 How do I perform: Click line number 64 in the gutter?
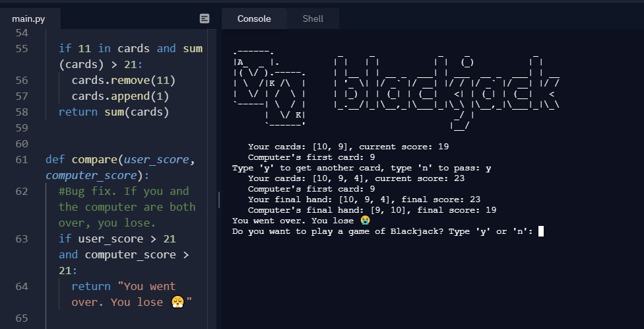tap(22, 286)
